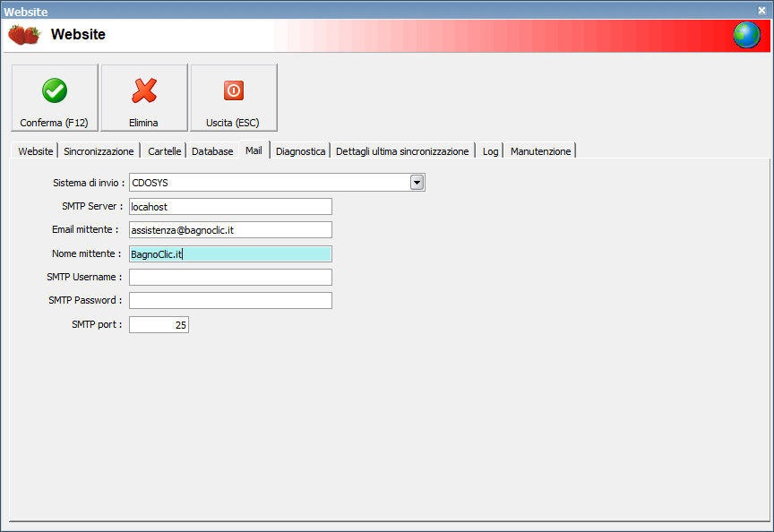The width and height of the screenshot is (774, 532).
Task: Open the Manutenzione tab
Action: pyautogui.click(x=540, y=151)
